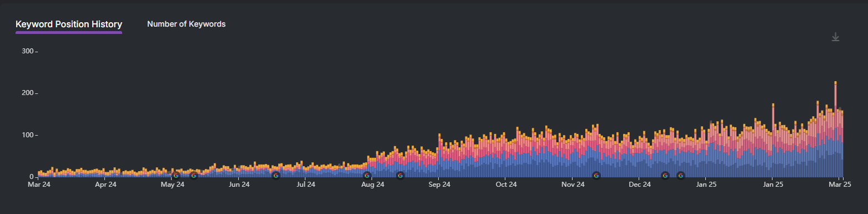Click the 100 y-axis value
Screen dimensions: 868x214
click(28, 135)
